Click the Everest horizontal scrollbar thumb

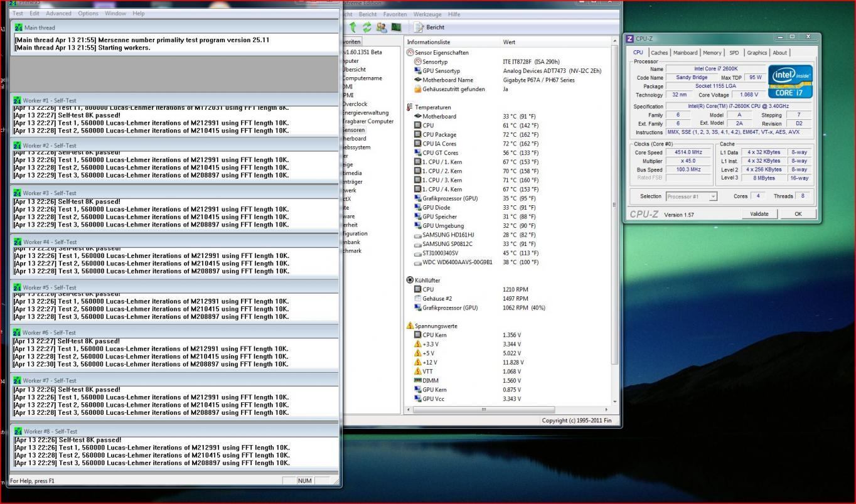click(x=483, y=410)
